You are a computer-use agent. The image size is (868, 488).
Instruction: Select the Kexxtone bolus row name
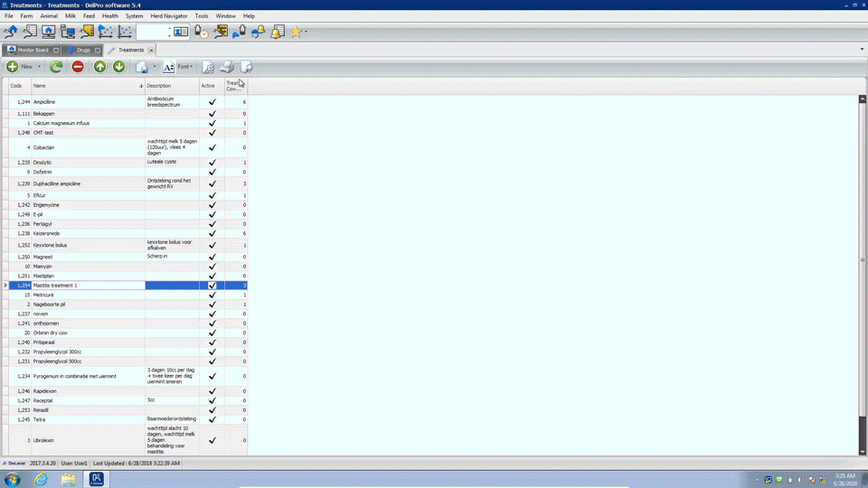click(50, 245)
